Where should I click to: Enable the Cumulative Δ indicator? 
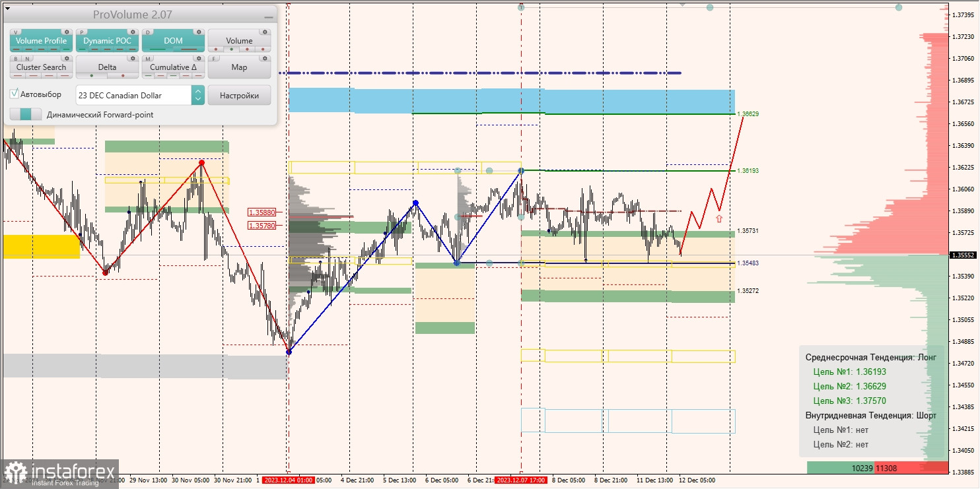coord(173,67)
